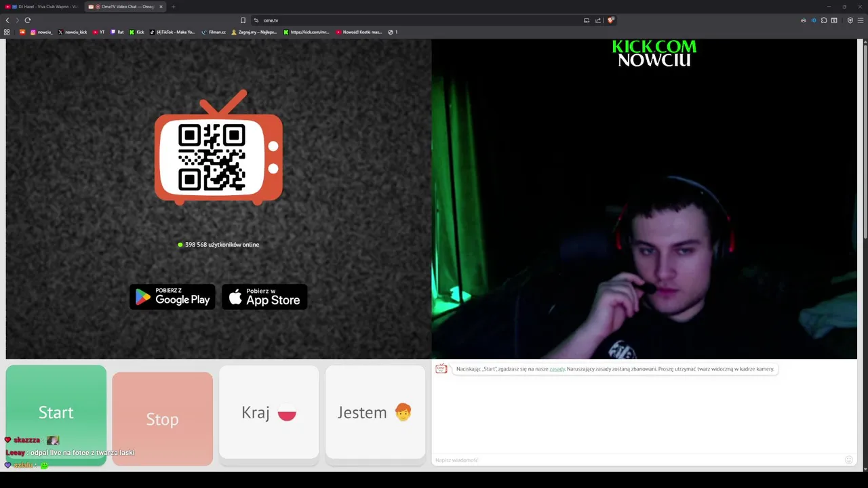The image size is (868, 488).
Task: Click the red Stop button
Action: click(163, 419)
